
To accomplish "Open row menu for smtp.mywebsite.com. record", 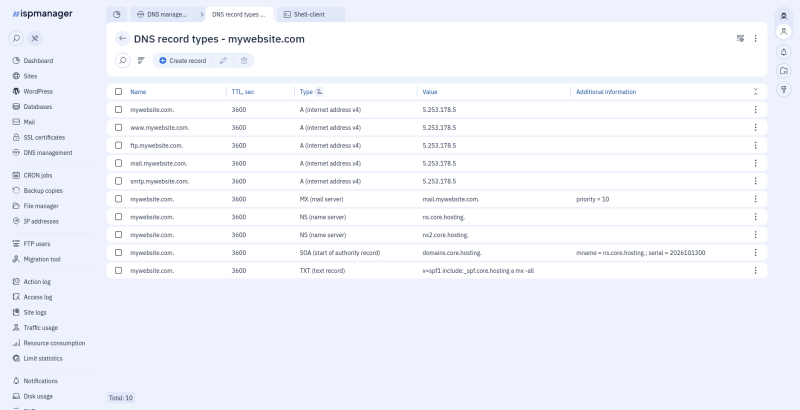I will [756, 181].
